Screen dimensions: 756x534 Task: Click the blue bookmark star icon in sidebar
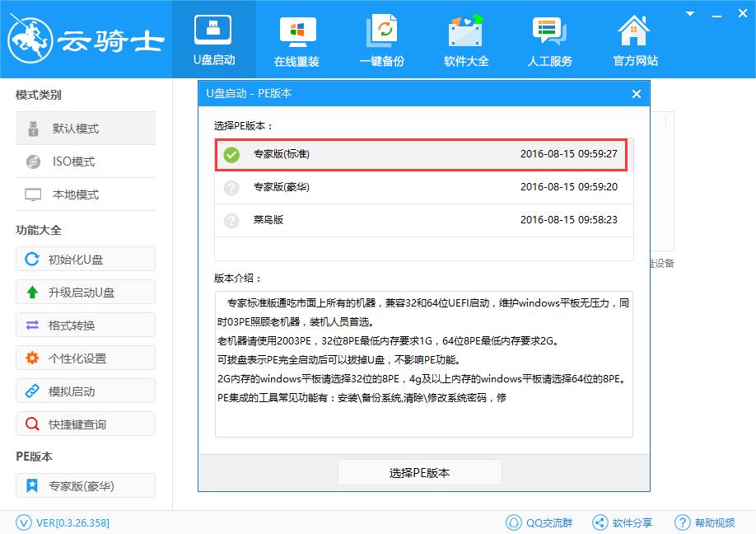point(32,485)
